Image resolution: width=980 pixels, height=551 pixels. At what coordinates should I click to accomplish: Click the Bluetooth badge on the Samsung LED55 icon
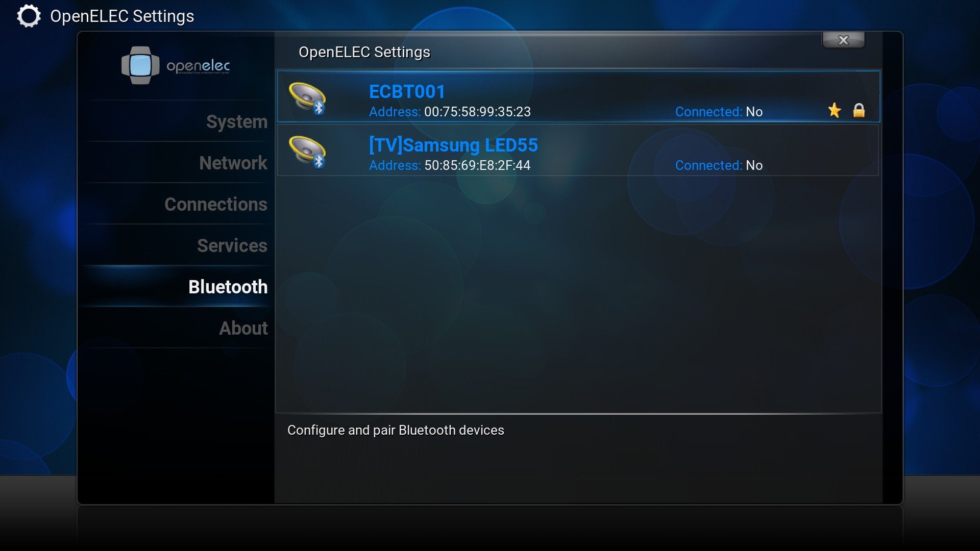319,162
